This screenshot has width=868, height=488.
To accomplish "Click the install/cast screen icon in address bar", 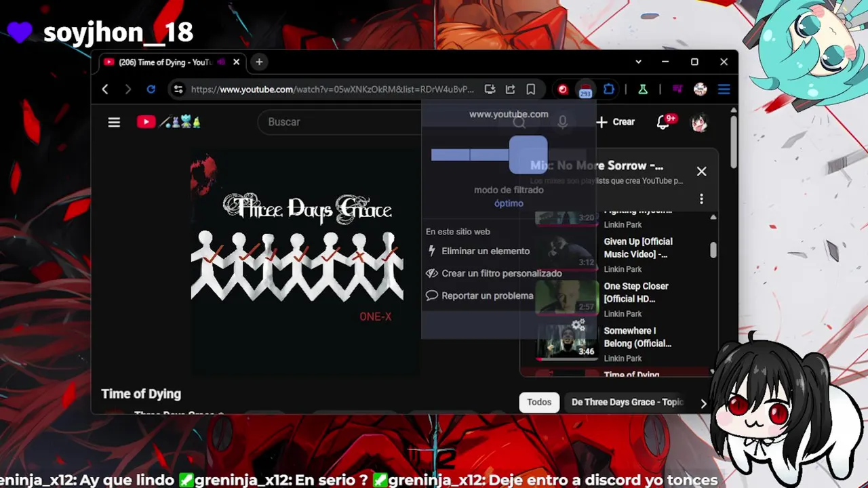I will point(490,89).
